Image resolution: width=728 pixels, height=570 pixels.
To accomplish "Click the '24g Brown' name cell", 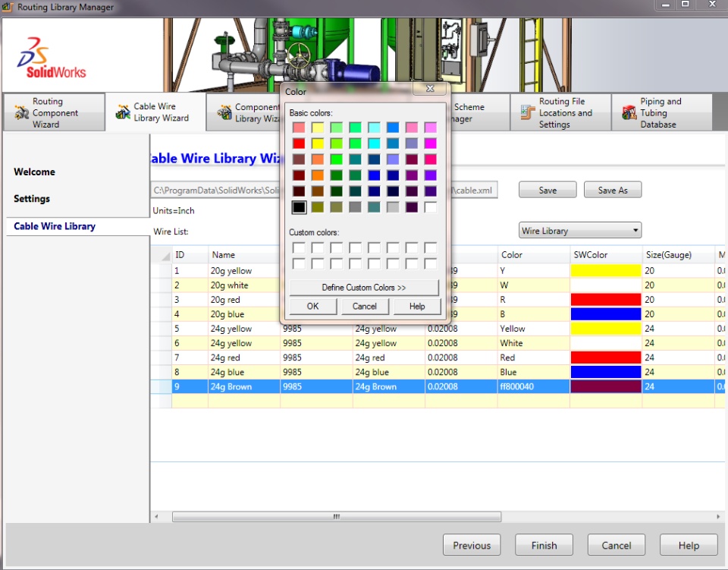I will pyautogui.click(x=244, y=386).
